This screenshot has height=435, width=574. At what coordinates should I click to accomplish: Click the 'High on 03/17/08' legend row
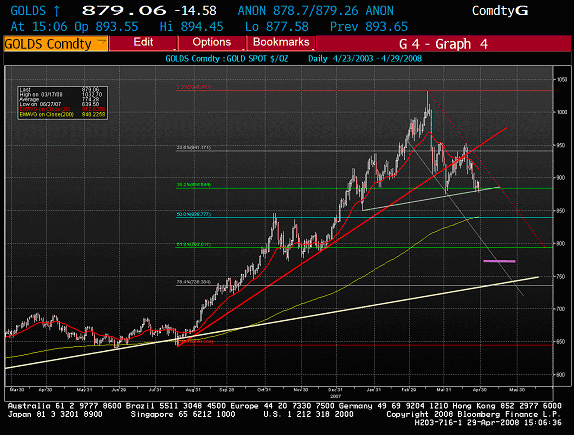click(x=62, y=94)
